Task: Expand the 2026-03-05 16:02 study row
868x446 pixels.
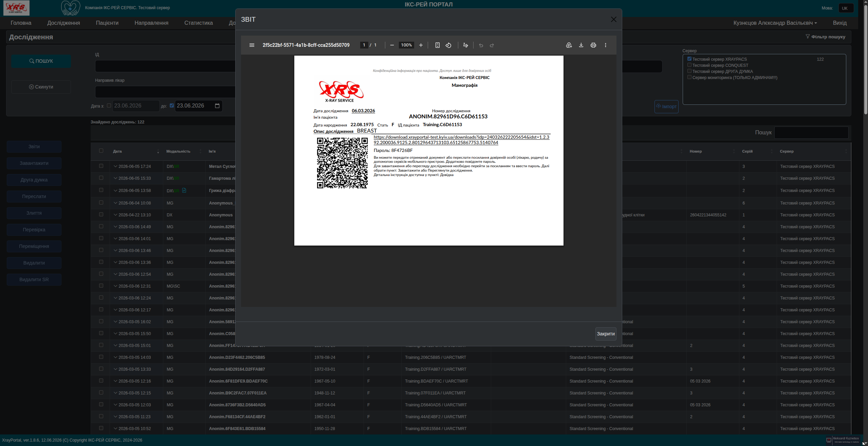Action: click(x=115, y=322)
